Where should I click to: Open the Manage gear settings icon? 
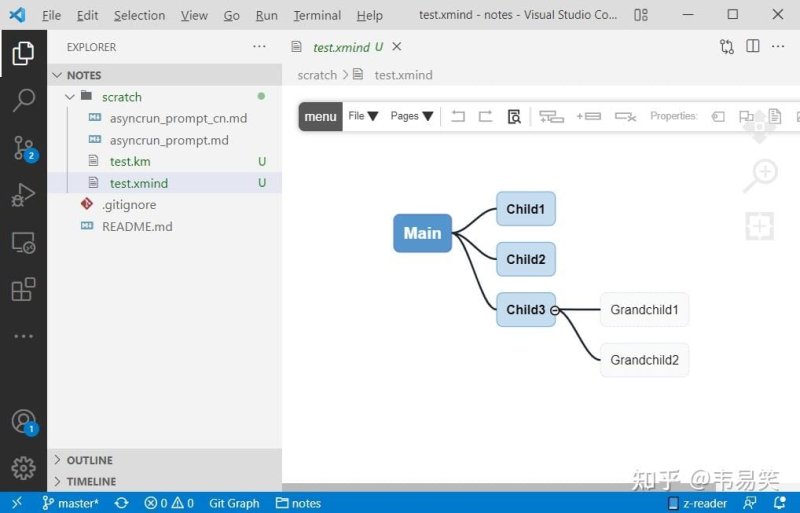(x=23, y=468)
